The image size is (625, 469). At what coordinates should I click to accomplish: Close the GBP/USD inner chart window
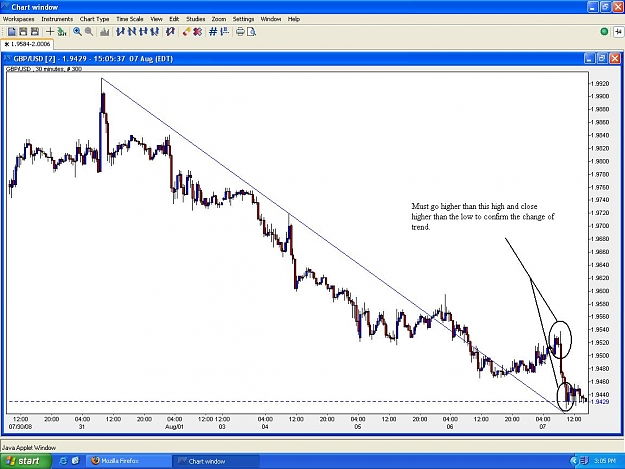[615, 59]
